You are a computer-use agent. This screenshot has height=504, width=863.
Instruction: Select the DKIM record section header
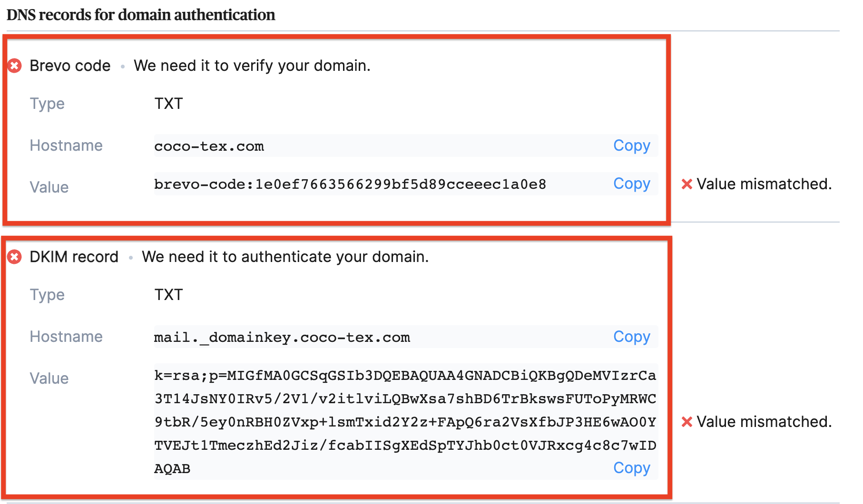point(74,257)
